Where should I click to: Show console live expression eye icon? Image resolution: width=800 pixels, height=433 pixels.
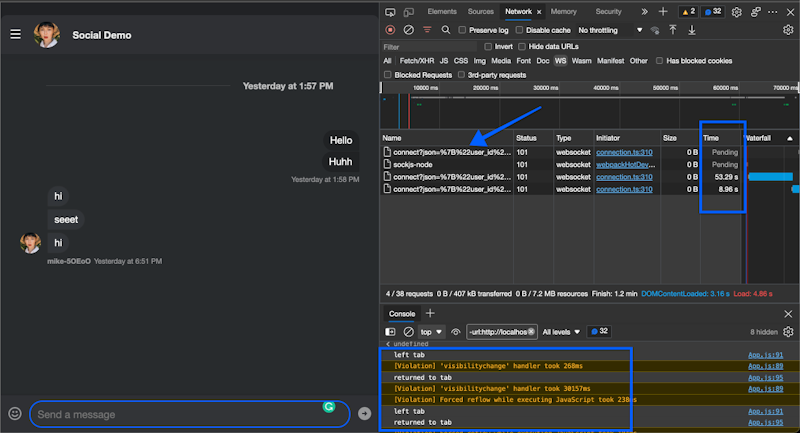tap(455, 331)
